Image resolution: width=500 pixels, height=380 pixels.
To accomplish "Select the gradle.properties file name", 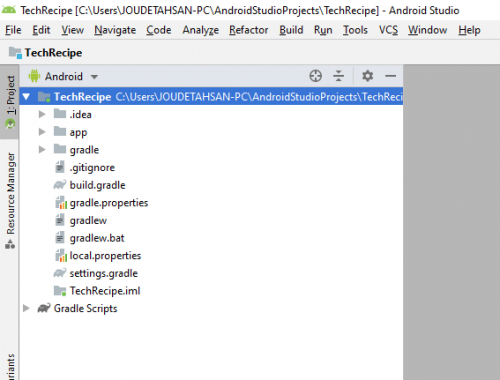I will pyautogui.click(x=109, y=203).
